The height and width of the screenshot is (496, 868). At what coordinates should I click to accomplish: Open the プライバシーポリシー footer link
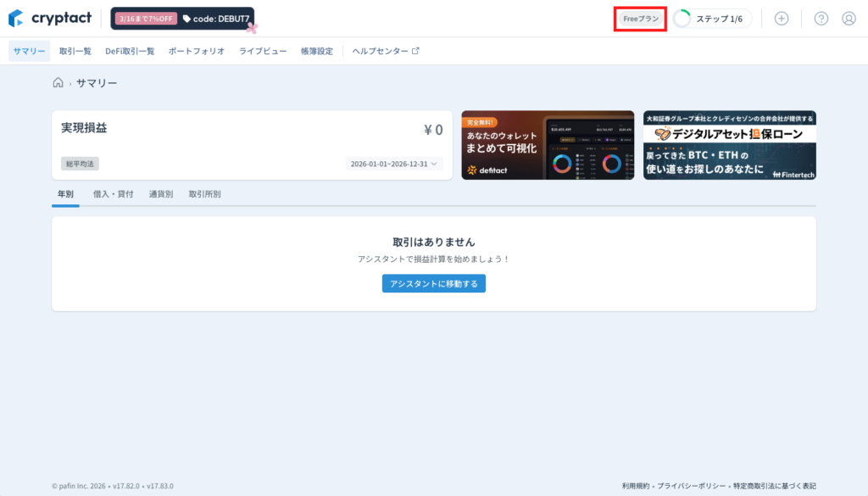(x=691, y=486)
